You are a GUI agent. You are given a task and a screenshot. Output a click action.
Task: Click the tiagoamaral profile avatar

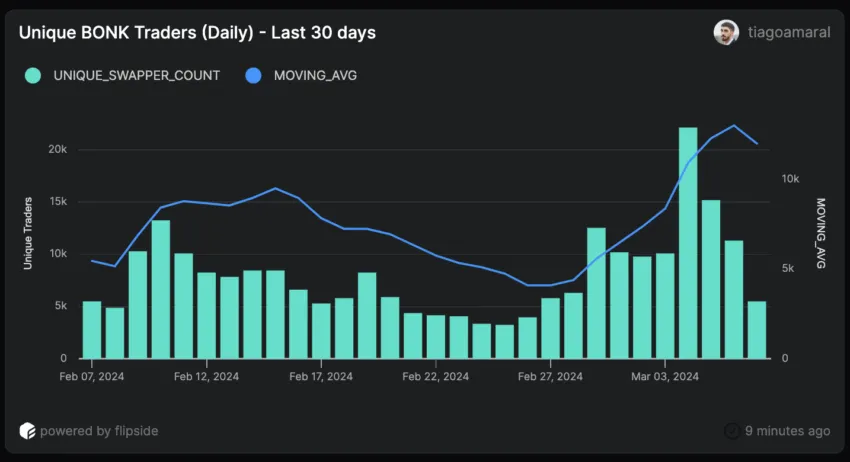coord(726,32)
